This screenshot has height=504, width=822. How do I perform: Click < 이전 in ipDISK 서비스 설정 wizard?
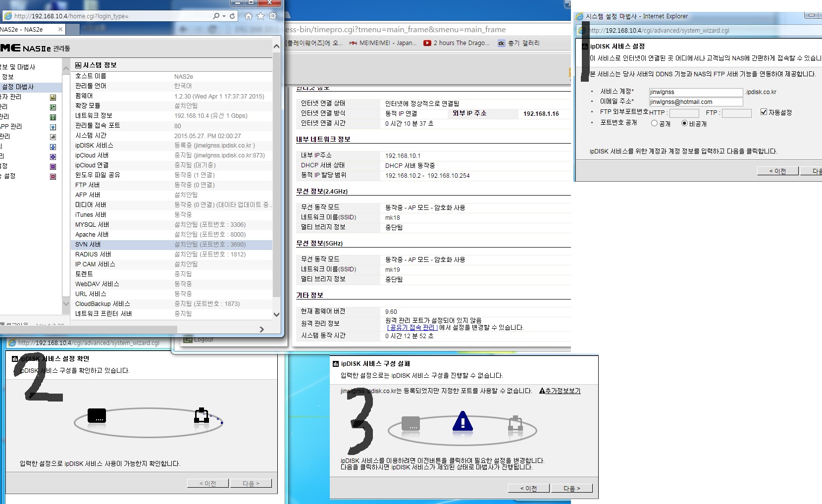point(777,171)
